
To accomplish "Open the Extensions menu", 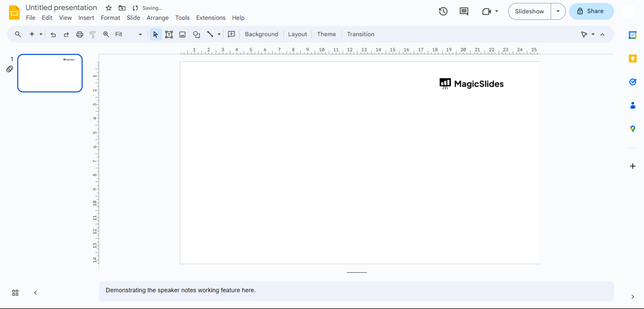I will [x=211, y=18].
